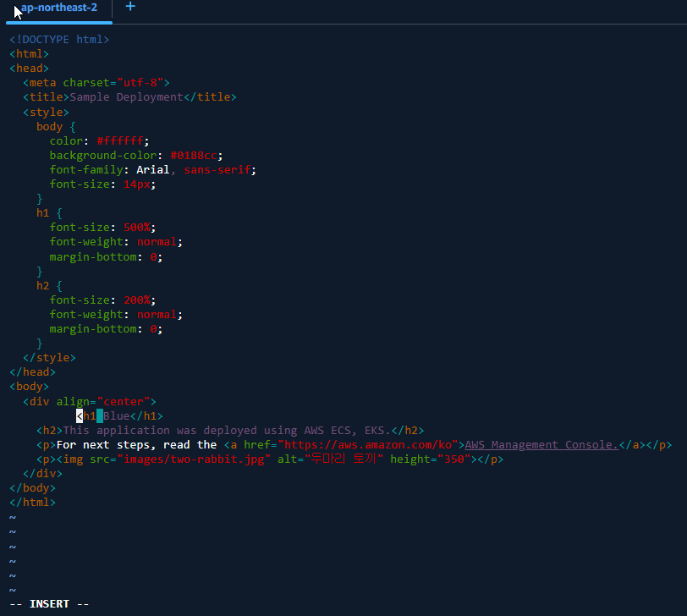The image size is (687, 616).
Task: Click the height="350" attribute
Action: (431, 459)
